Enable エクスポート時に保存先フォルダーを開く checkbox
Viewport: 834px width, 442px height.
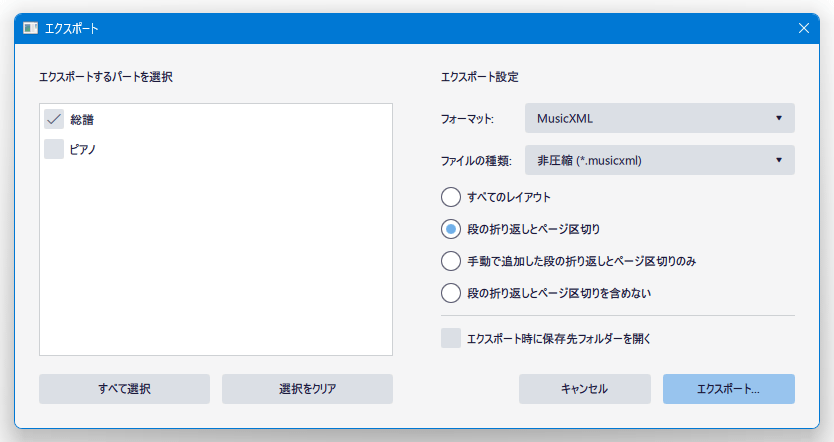(451, 338)
